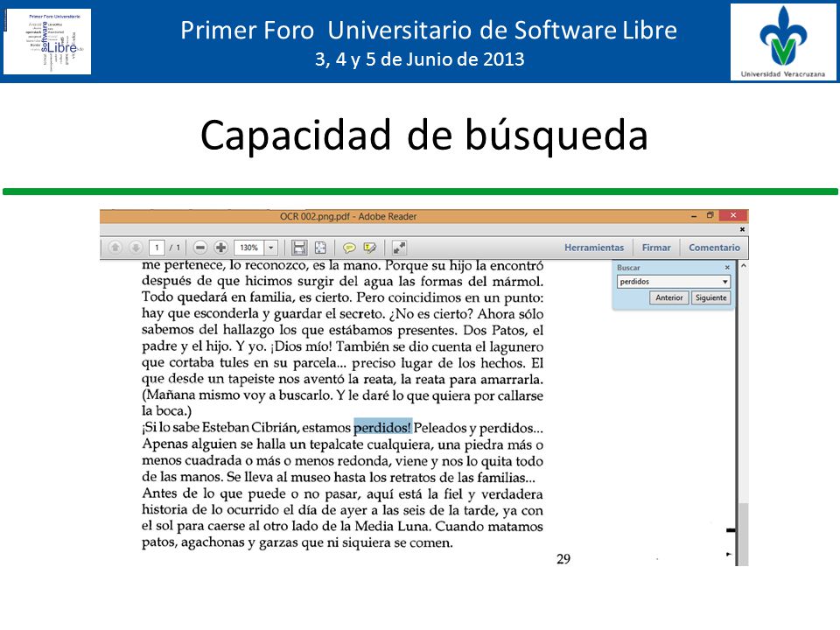Click the slide title Capacidad de búsqueda
Viewport: 840px width, 630px height.
click(424, 136)
